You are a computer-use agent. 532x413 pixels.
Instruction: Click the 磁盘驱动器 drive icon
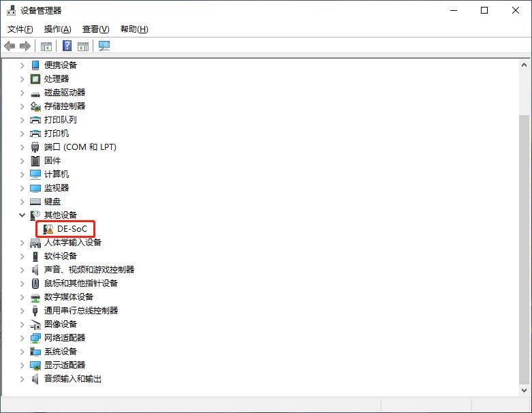[x=35, y=93]
